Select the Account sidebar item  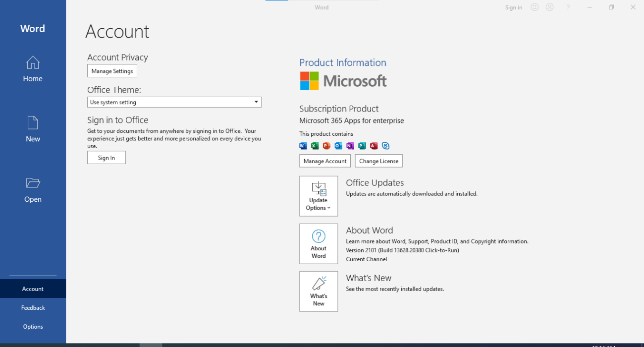[33, 289]
